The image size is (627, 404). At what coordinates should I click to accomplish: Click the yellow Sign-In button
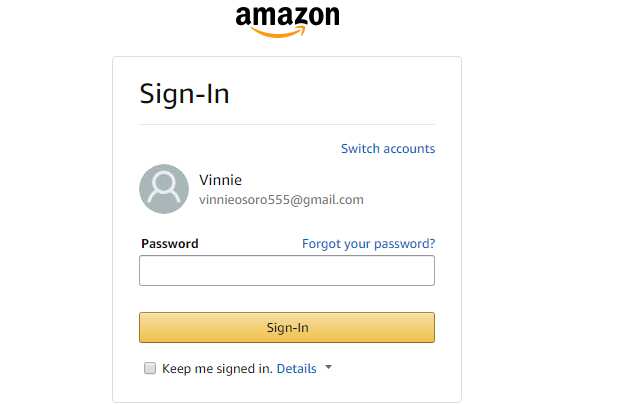coord(287,328)
